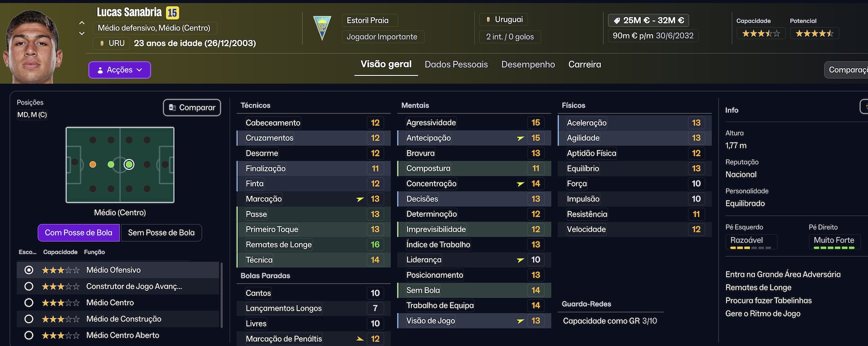Click the down chevron beside player name
Screen dimensions: 868x346
coord(82,33)
